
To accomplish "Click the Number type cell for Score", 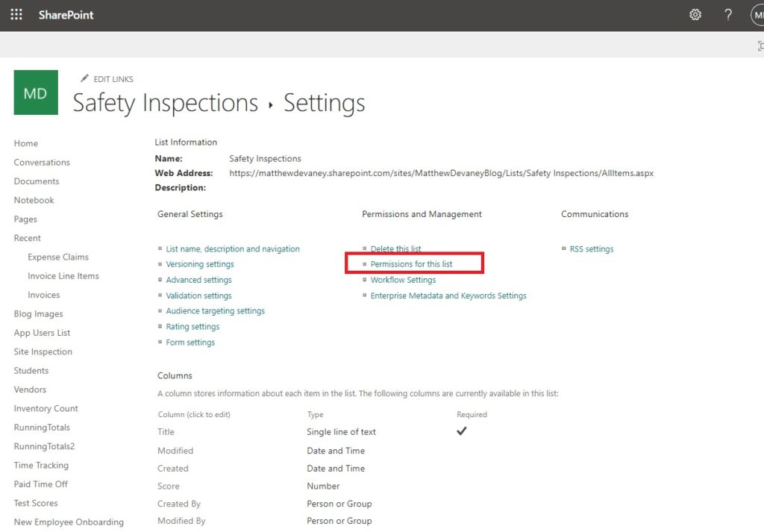I will point(323,486).
